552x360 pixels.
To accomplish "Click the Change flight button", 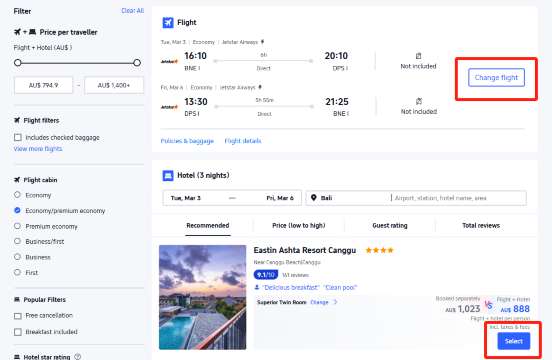I will [496, 77].
